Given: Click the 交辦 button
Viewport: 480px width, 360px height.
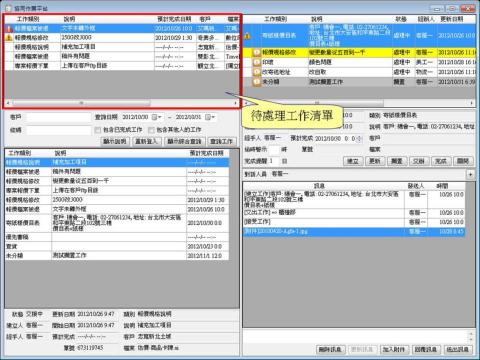Looking at the screenshot, I should (419, 161).
